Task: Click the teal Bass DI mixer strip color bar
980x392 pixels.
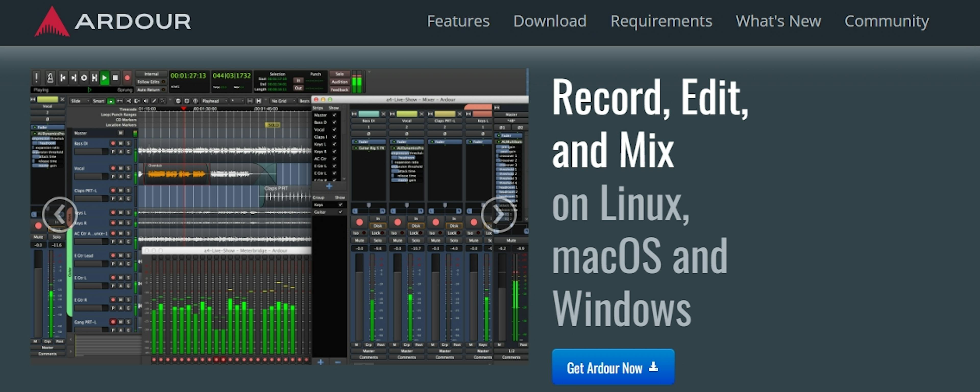Action: [x=369, y=114]
